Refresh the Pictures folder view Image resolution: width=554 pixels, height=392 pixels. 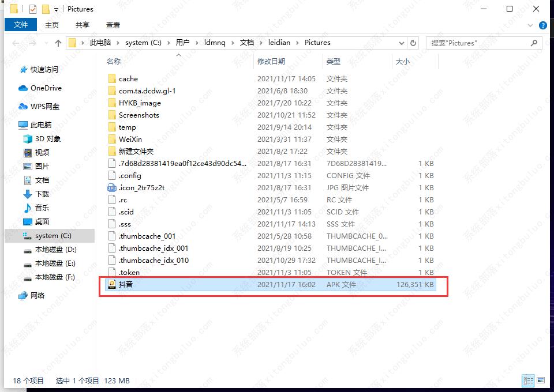413,43
